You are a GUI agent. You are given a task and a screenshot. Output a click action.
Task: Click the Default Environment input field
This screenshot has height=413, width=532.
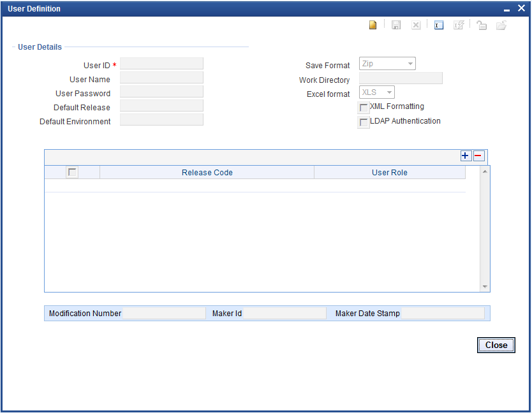coord(161,119)
